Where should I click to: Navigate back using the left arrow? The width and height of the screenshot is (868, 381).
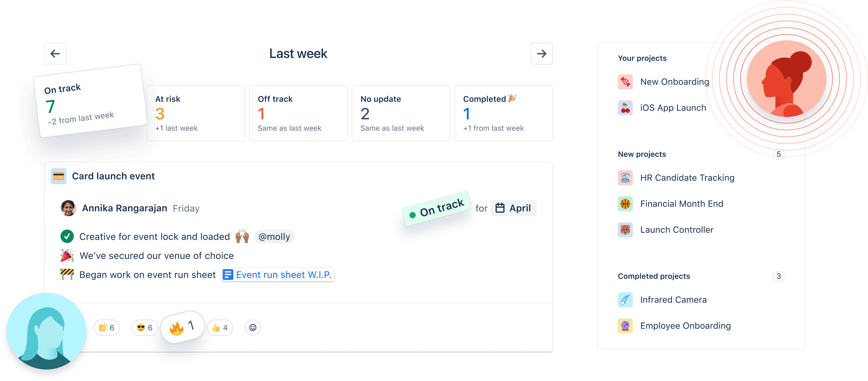tap(55, 54)
